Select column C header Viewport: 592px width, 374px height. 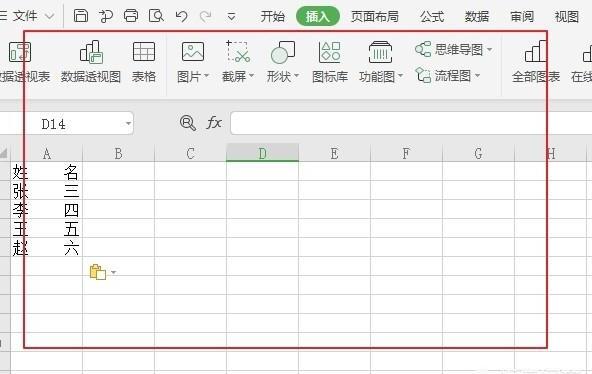tap(190, 154)
